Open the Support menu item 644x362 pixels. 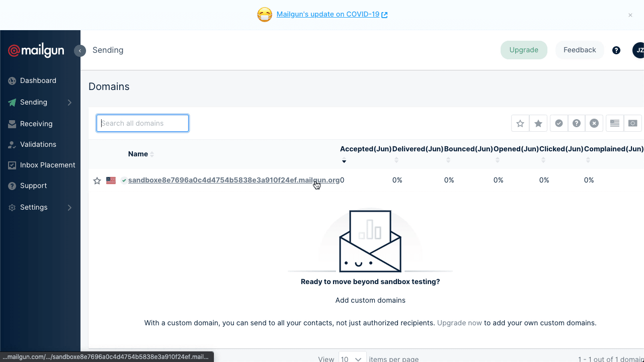[x=34, y=186]
